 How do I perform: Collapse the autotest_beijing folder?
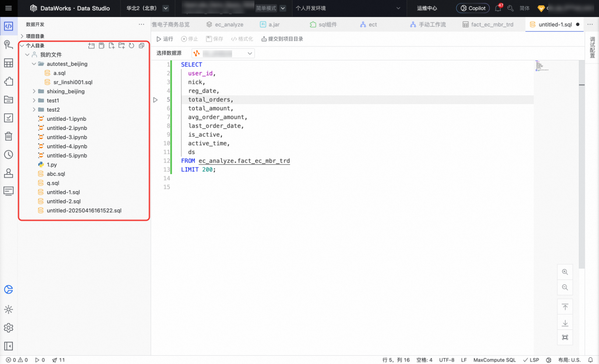click(x=34, y=64)
